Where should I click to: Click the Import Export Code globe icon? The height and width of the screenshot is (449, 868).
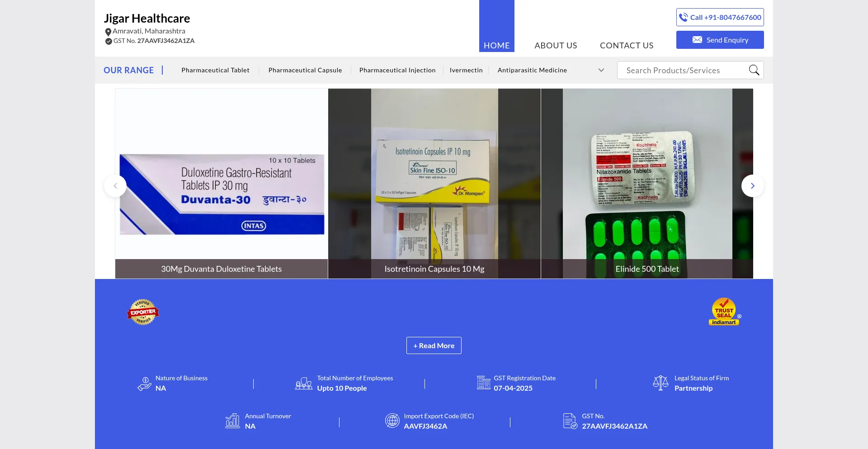coord(392,421)
